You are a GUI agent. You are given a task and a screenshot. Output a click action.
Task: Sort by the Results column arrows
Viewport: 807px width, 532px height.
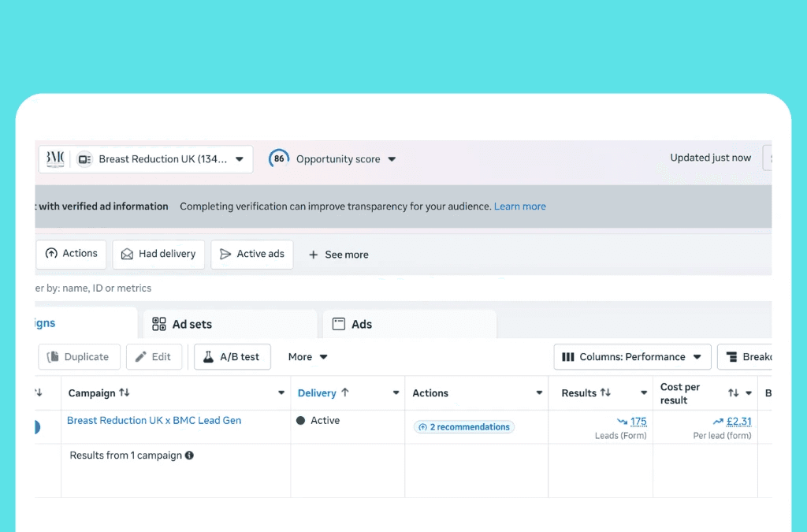point(606,393)
